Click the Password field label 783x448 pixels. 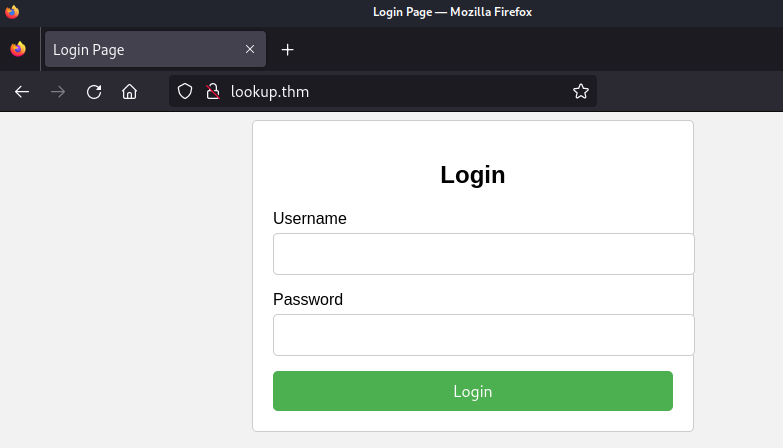click(308, 300)
